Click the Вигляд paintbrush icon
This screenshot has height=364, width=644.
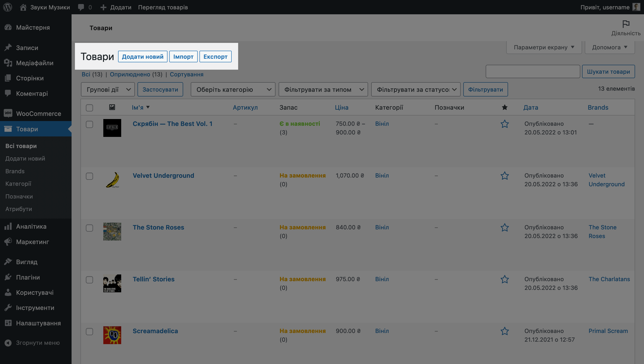click(8, 261)
